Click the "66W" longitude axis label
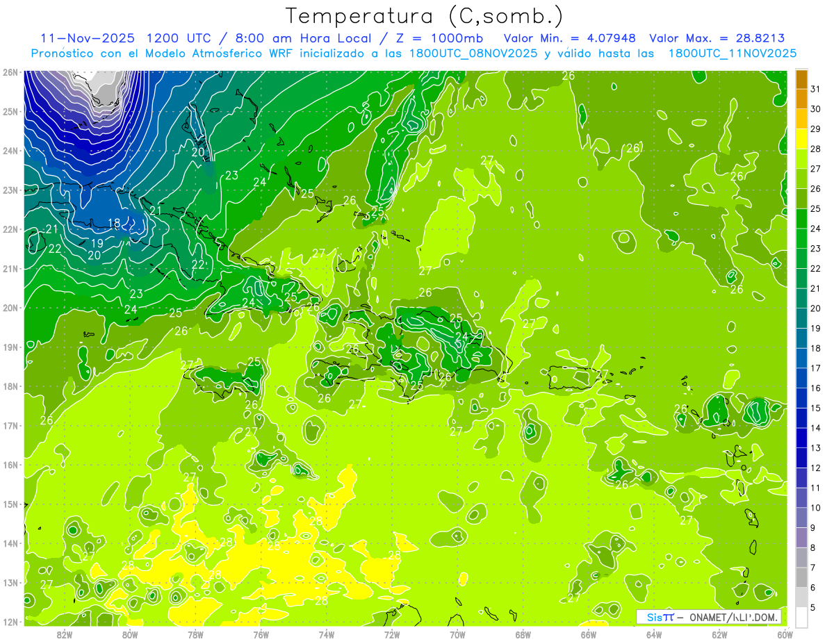834x644 pixels. pyautogui.click(x=589, y=634)
